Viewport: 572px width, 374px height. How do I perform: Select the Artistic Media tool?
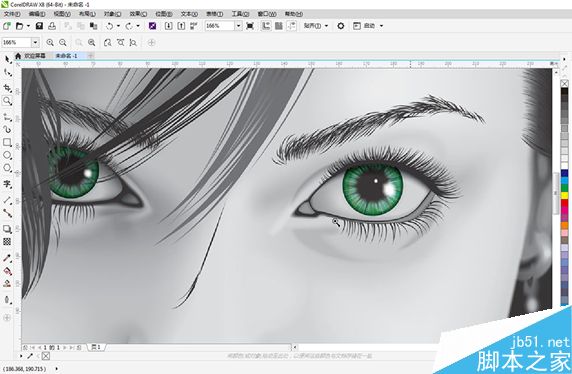click(x=7, y=130)
